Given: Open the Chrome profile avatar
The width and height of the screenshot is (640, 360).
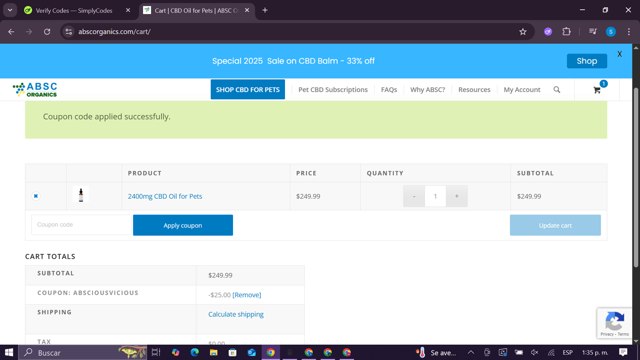Looking at the screenshot, I should click(611, 31).
